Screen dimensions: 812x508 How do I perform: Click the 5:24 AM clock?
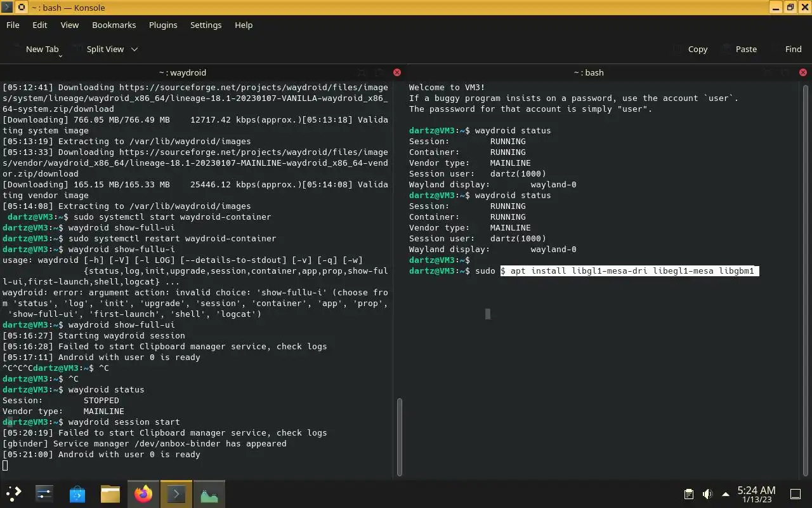756,494
